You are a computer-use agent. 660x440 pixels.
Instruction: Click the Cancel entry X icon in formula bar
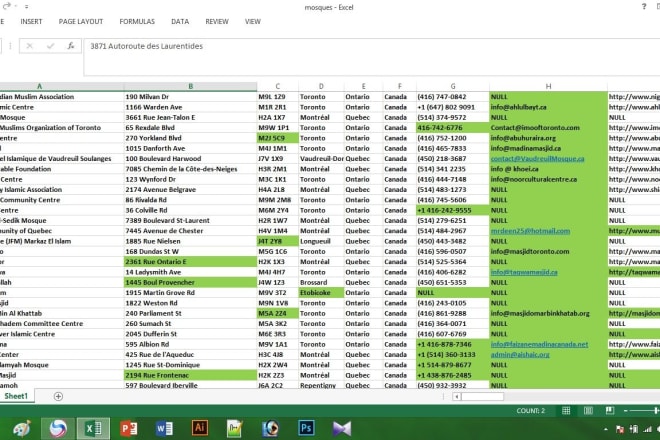(29, 46)
